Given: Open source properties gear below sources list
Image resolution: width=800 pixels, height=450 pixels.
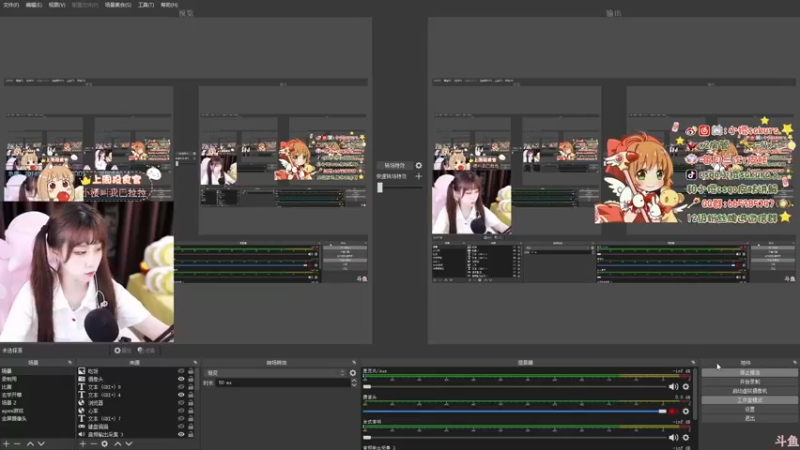Looking at the screenshot, I should tap(105, 444).
